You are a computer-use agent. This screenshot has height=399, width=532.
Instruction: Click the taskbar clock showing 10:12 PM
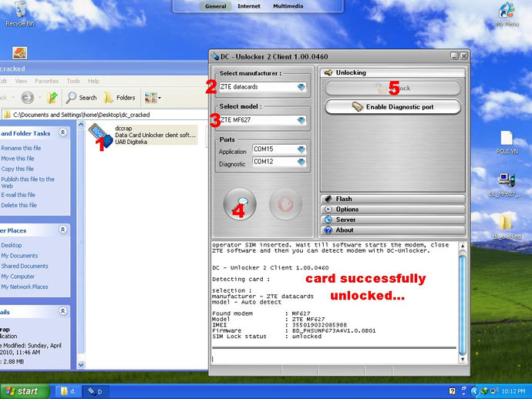click(x=513, y=391)
